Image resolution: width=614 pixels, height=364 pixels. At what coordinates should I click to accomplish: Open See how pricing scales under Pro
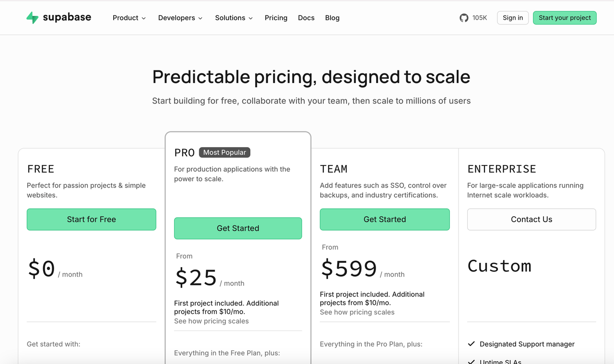[x=212, y=321]
